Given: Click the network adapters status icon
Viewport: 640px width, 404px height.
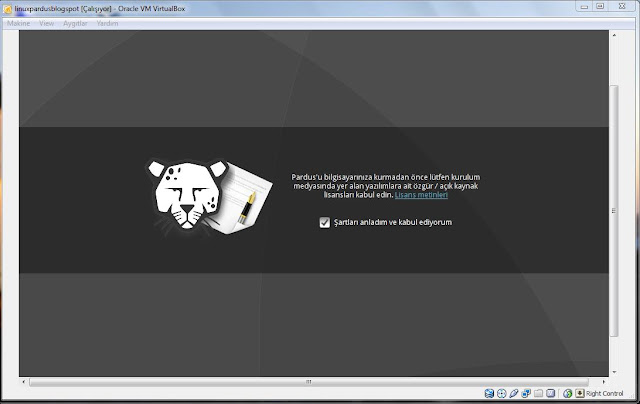Looking at the screenshot, I should pyautogui.click(x=526, y=393).
